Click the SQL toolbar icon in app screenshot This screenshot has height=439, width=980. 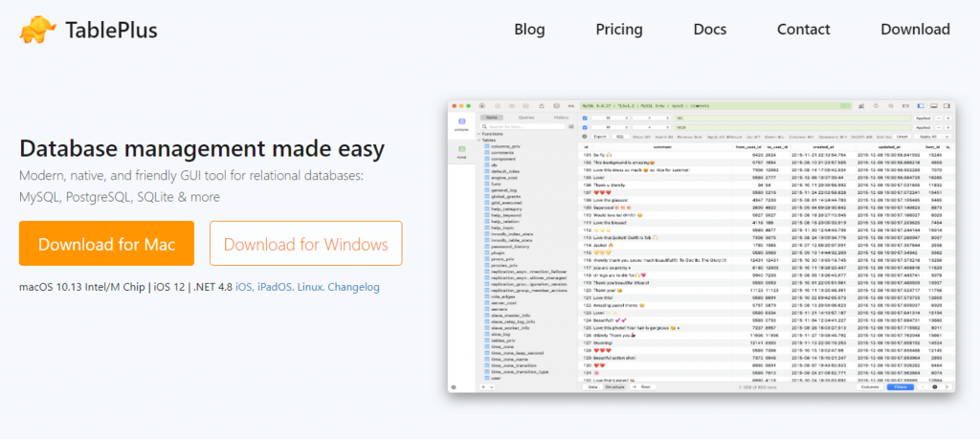571,106
